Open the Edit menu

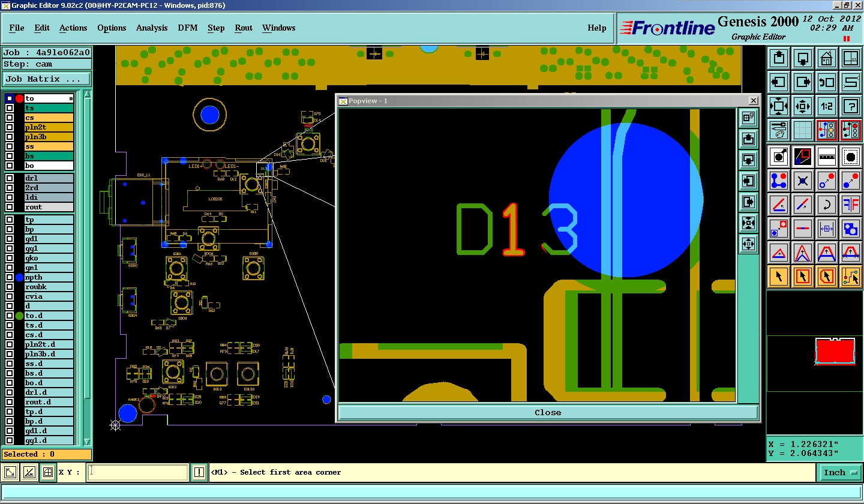click(x=42, y=28)
